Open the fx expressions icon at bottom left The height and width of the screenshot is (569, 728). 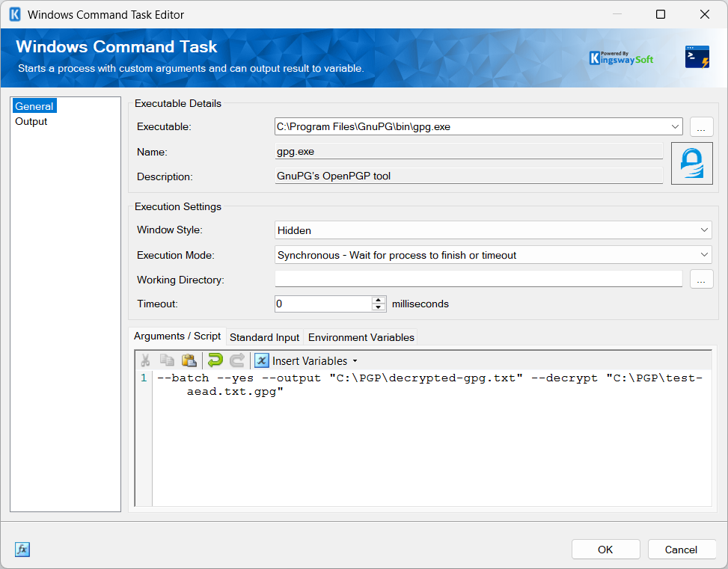pos(22,550)
